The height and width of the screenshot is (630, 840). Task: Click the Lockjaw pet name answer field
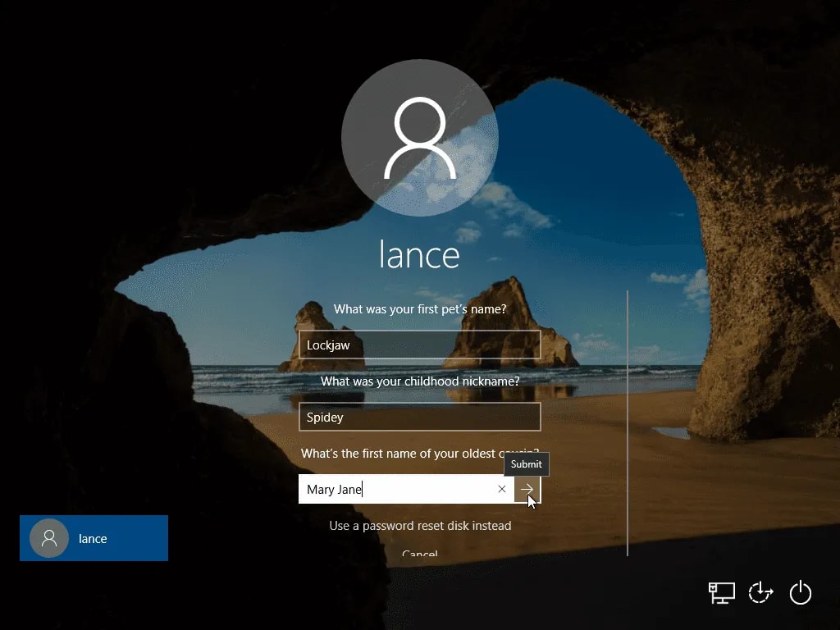click(419, 345)
